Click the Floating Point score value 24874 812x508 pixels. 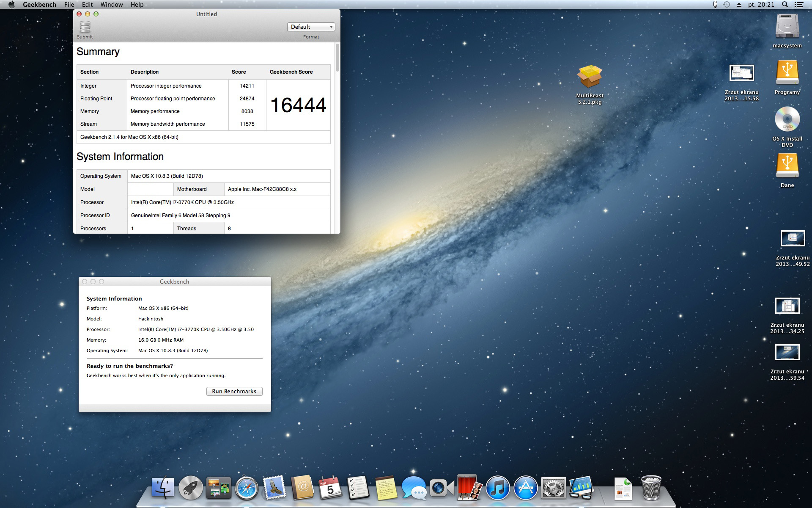pos(247,99)
